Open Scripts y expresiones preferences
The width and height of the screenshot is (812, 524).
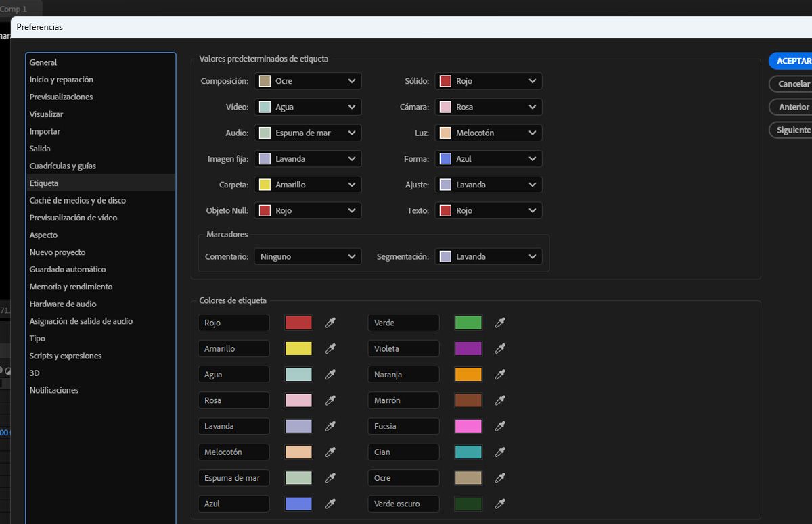coord(101,356)
